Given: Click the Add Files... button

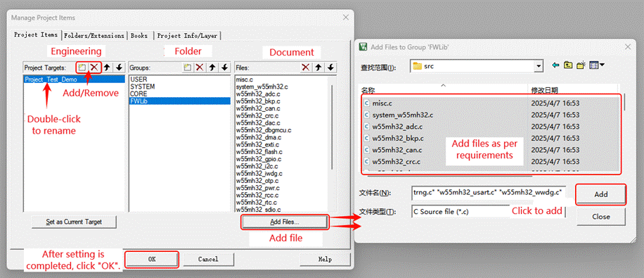Looking at the screenshot, I should pyautogui.click(x=285, y=222).
